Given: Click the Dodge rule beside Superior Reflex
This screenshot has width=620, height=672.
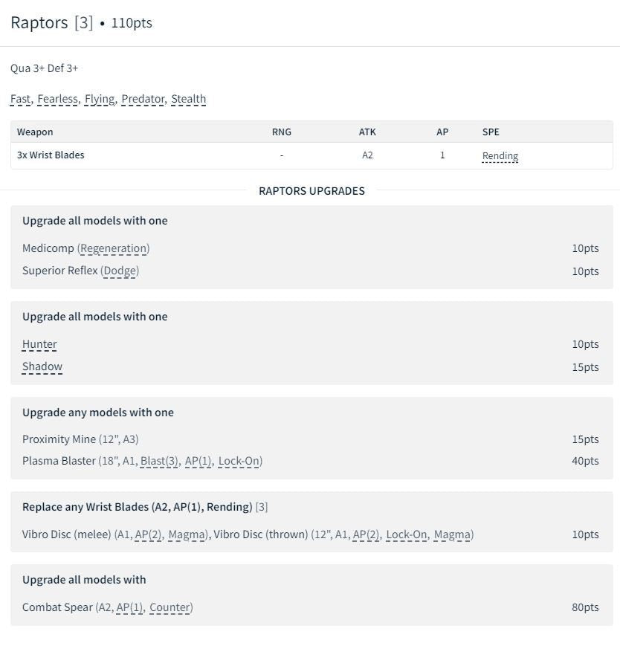Looking at the screenshot, I should tap(120, 271).
